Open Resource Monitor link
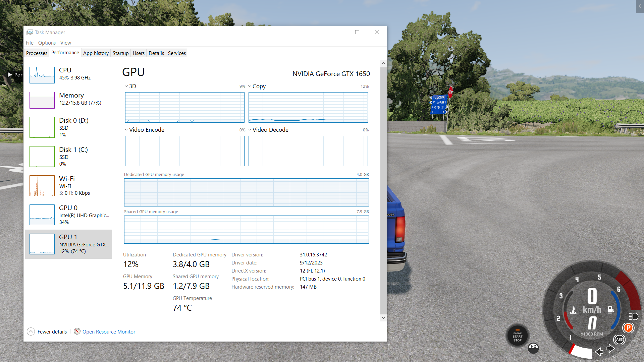This screenshot has height=362, width=644. [109, 332]
